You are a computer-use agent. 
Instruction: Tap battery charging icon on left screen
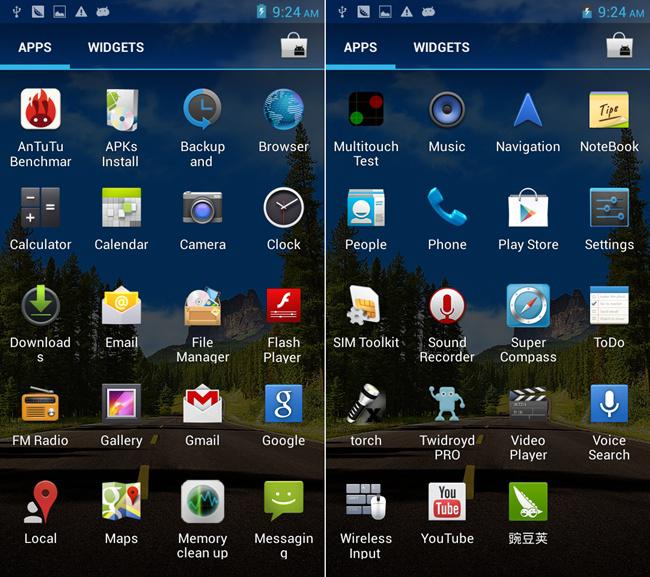(261, 12)
